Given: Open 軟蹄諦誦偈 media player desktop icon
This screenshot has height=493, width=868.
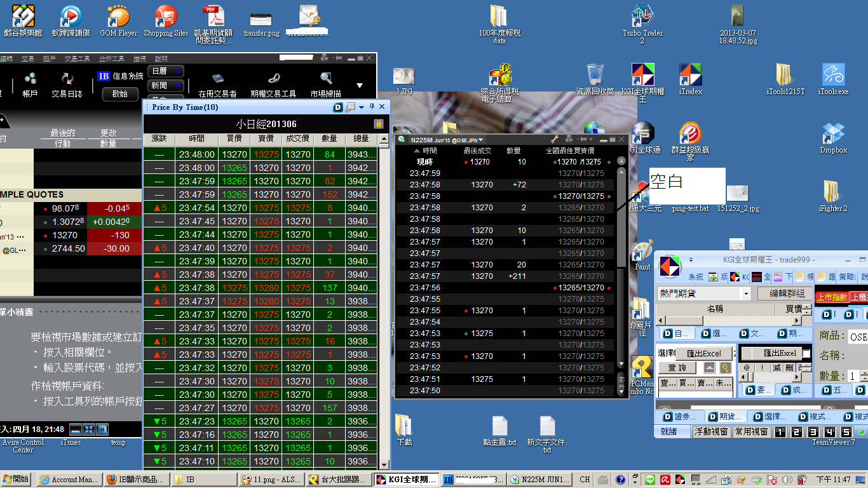Looking at the screenshot, I should 71,20.
